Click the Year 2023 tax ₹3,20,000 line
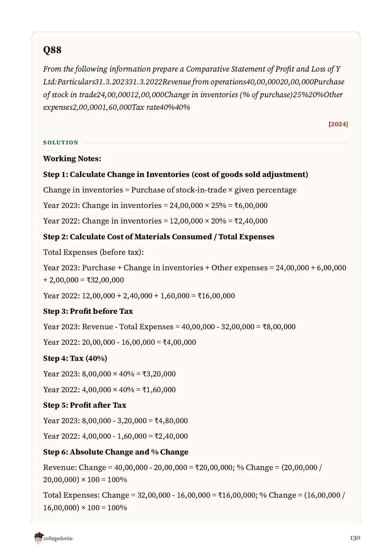 [x=109, y=374]
